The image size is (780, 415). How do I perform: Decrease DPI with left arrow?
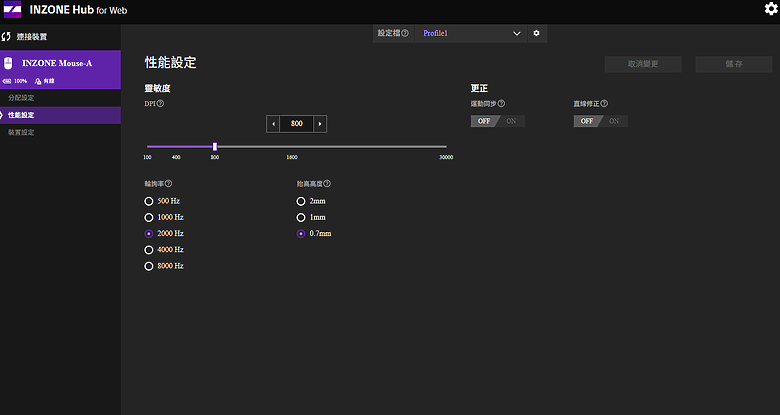[x=273, y=124]
